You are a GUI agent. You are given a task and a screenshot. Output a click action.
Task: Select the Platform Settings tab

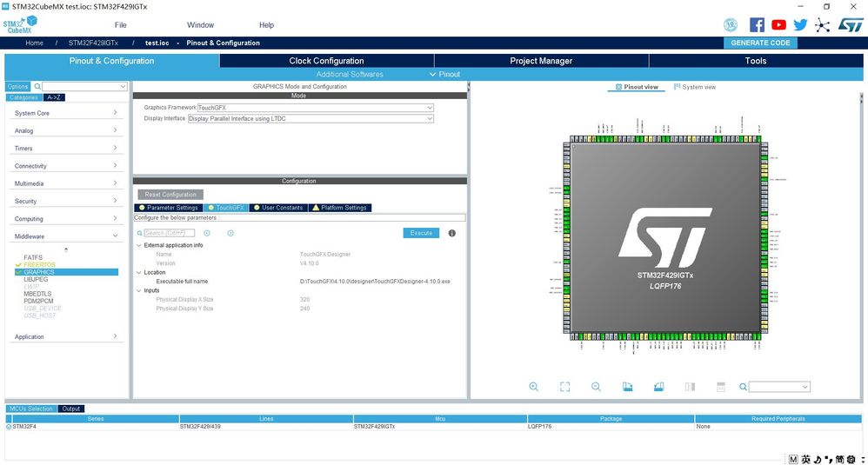tap(340, 208)
